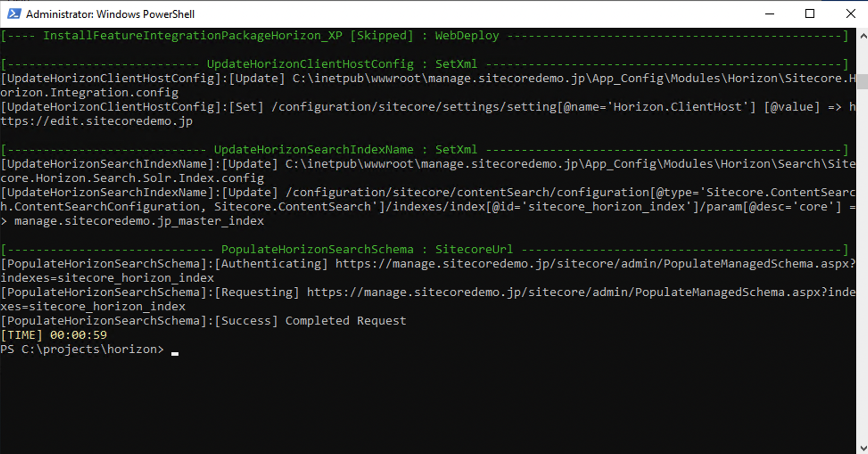Screen dimensions: 868x454
Task: Click 'indexes=sitecore_horizon_index' text
Action: [107, 278]
